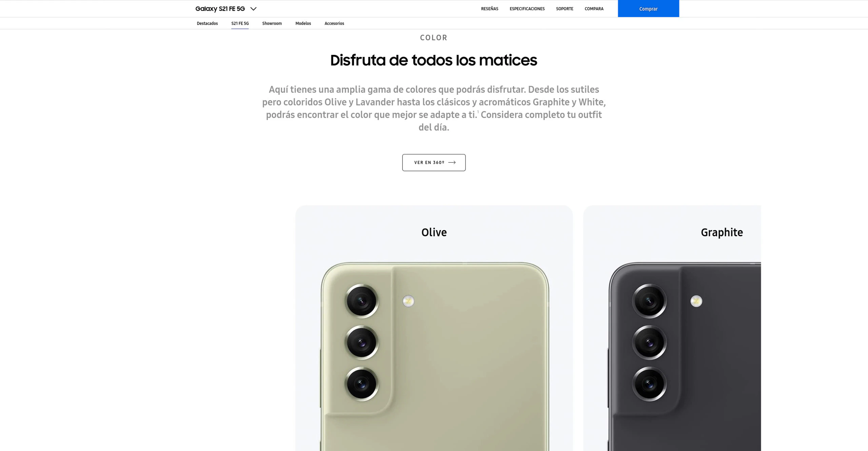
Task: Select the S21 FE 5G tab
Action: click(240, 23)
